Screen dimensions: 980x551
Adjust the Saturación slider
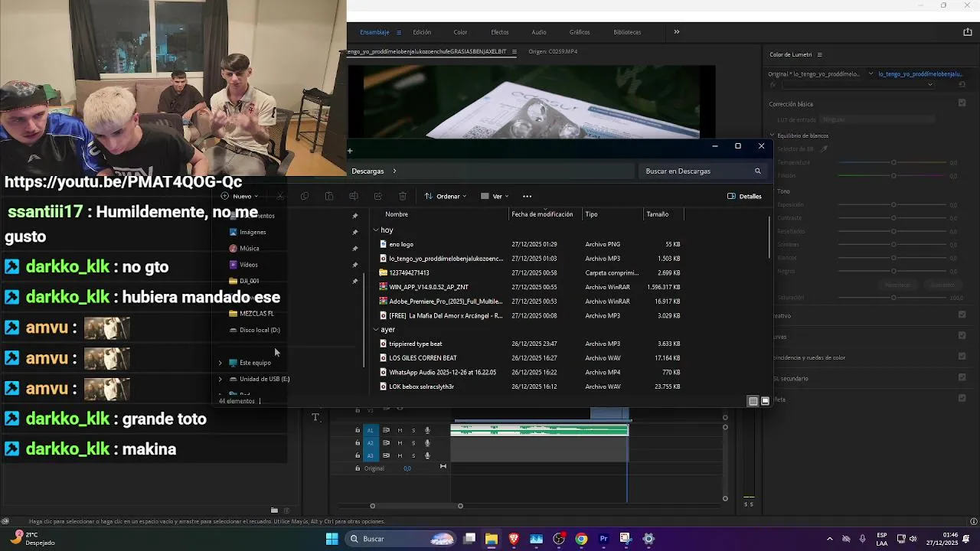click(893, 297)
